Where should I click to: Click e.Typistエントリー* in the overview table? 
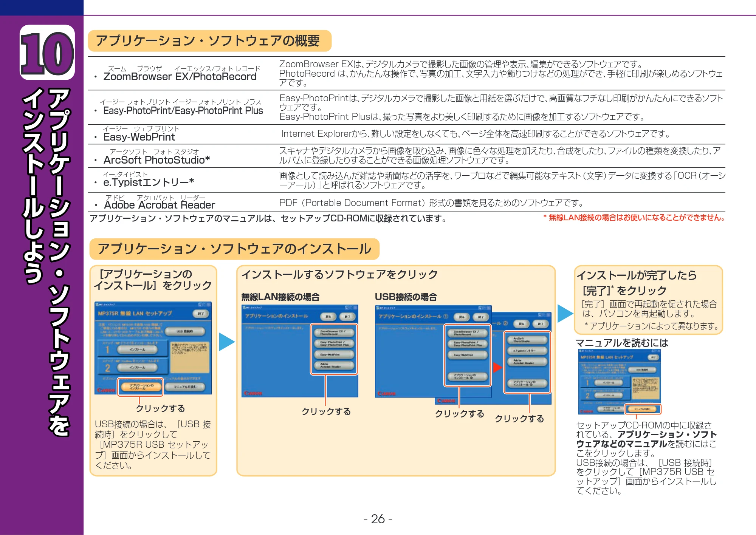pyautogui.click(x=149, y=182)
